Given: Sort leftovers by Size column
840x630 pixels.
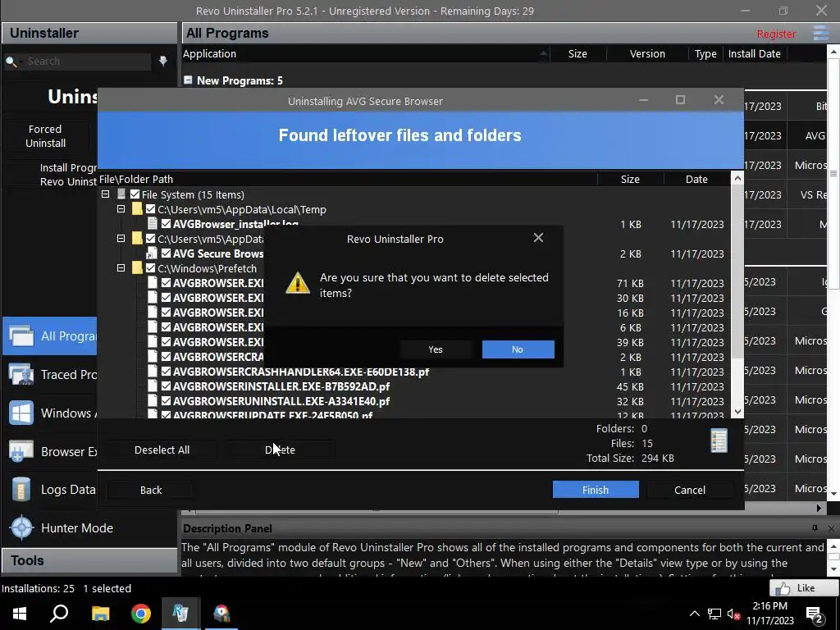Looking at the screenshot, I should pos(630,179).
